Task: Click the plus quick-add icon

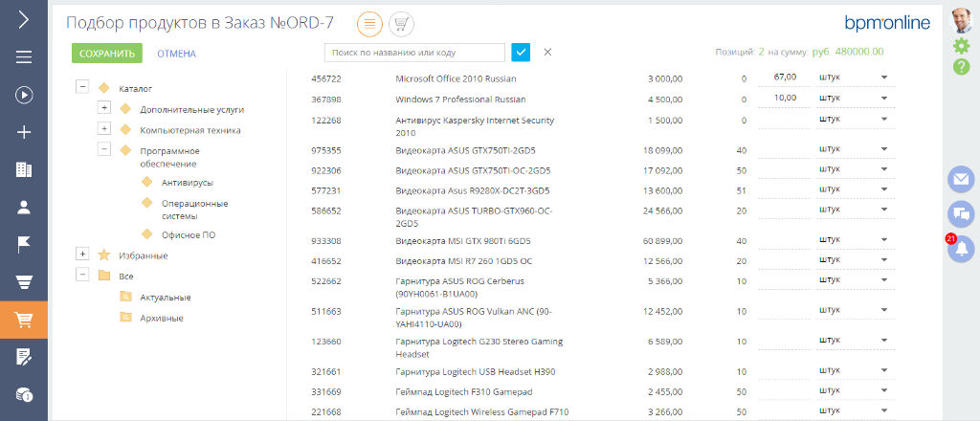Action: [24, 132]
